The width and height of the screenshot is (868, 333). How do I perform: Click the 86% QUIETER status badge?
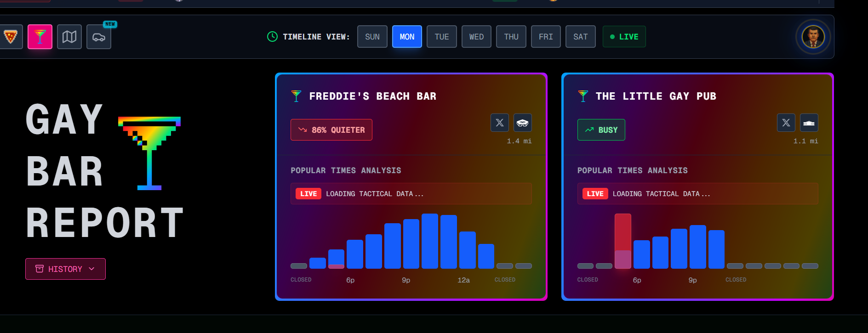coord(331,130)
